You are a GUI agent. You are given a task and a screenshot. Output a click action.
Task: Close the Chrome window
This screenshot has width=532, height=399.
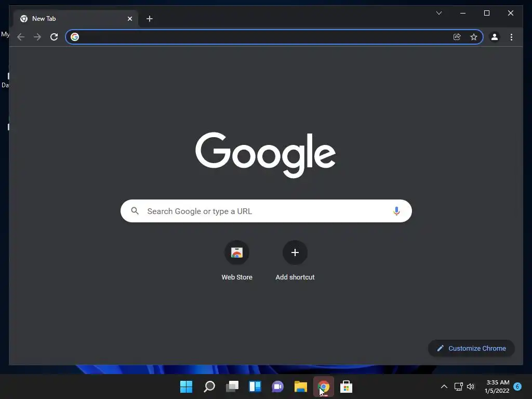(x=510, y=13)
